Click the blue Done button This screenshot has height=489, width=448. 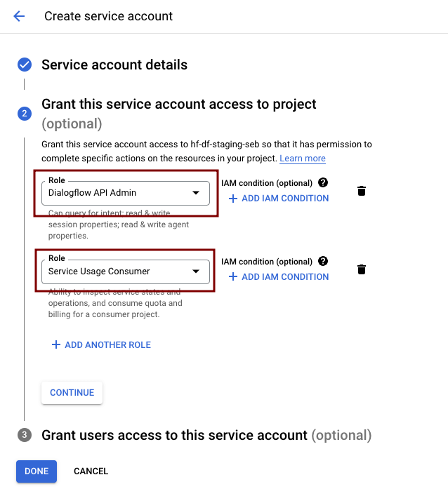[37, 471]
